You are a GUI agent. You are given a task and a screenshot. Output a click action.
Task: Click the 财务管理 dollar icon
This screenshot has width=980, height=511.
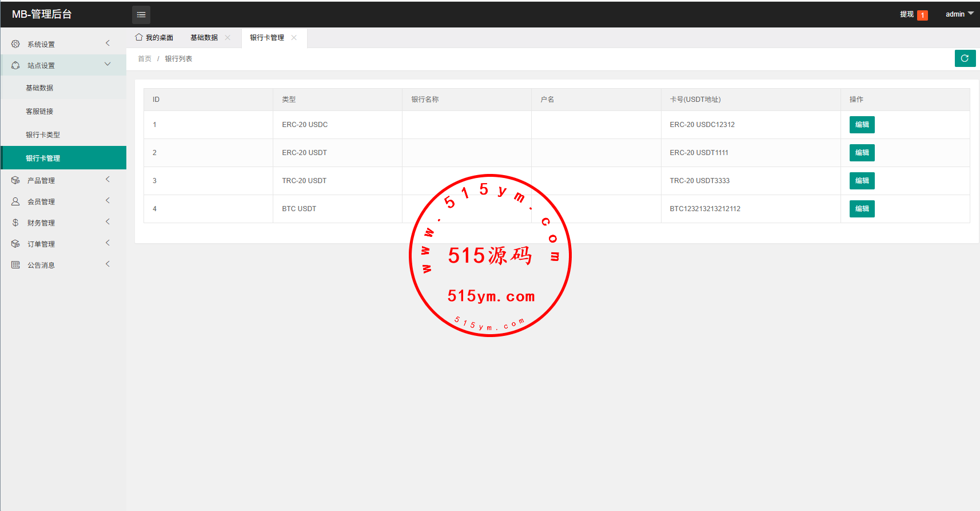coord(15,223)
